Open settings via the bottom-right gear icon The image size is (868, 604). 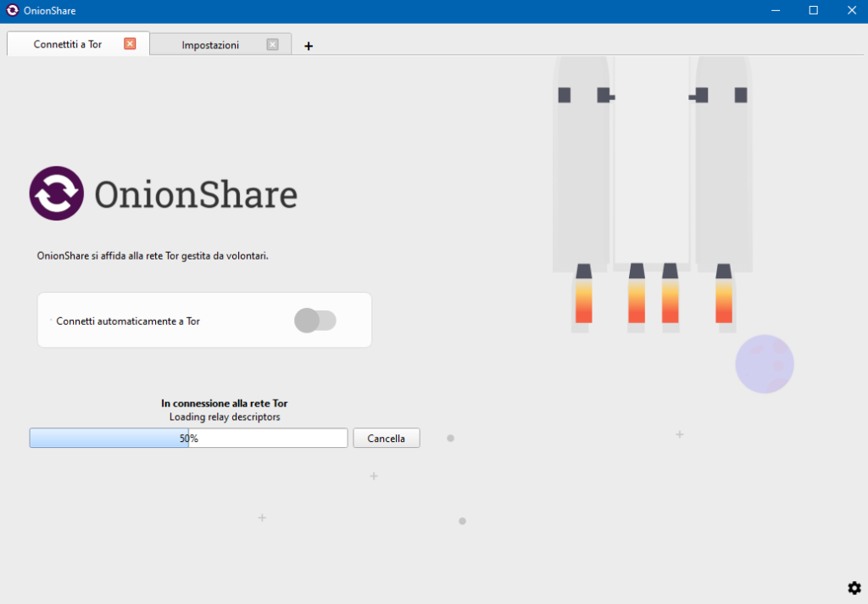click(x=854, y=588)
